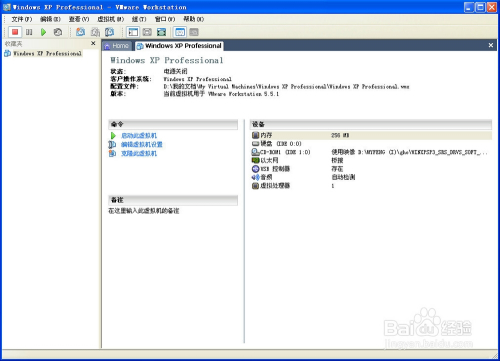Open the 窗口(W) menu
This screenshot has height=361, width=500.
pos(165,19)
